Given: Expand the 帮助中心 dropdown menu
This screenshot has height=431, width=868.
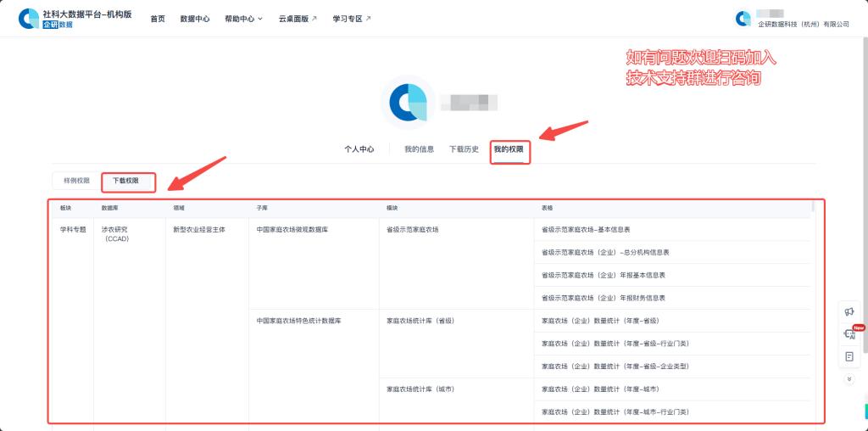Looking at the screenshot, I should click(x=244, y=19).
